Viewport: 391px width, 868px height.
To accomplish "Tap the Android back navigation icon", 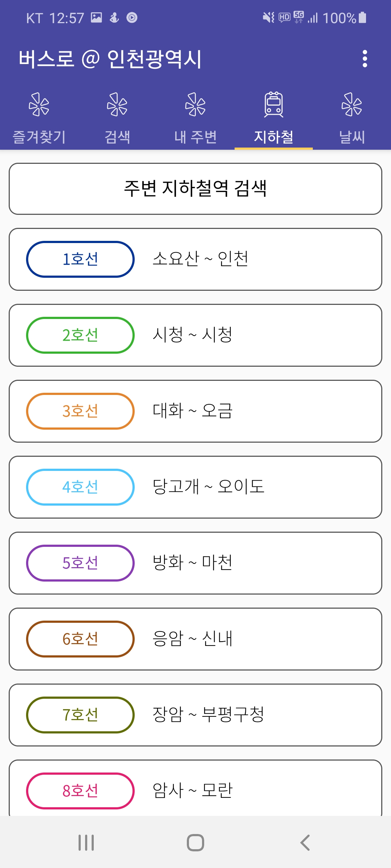I will point(305,843).
